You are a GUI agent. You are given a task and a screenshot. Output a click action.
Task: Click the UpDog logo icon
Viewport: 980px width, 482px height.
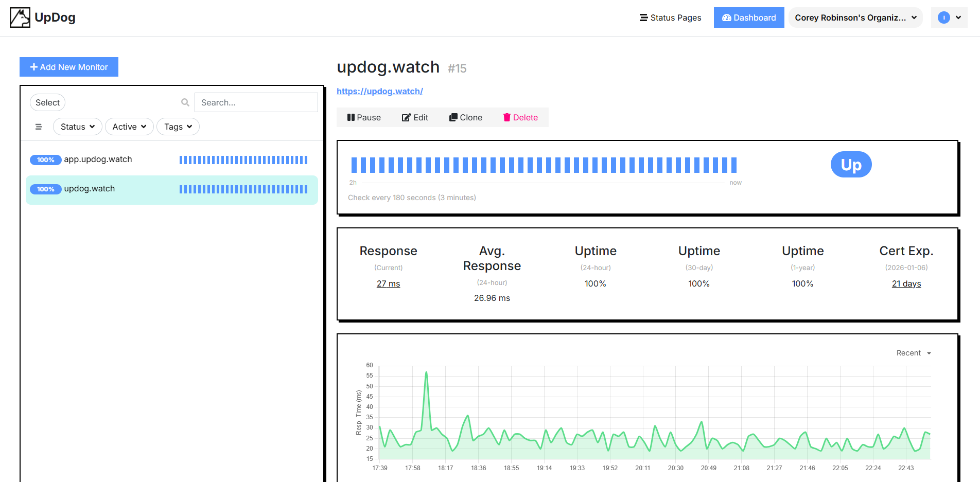pyautogui.click(x=20, y=17)
